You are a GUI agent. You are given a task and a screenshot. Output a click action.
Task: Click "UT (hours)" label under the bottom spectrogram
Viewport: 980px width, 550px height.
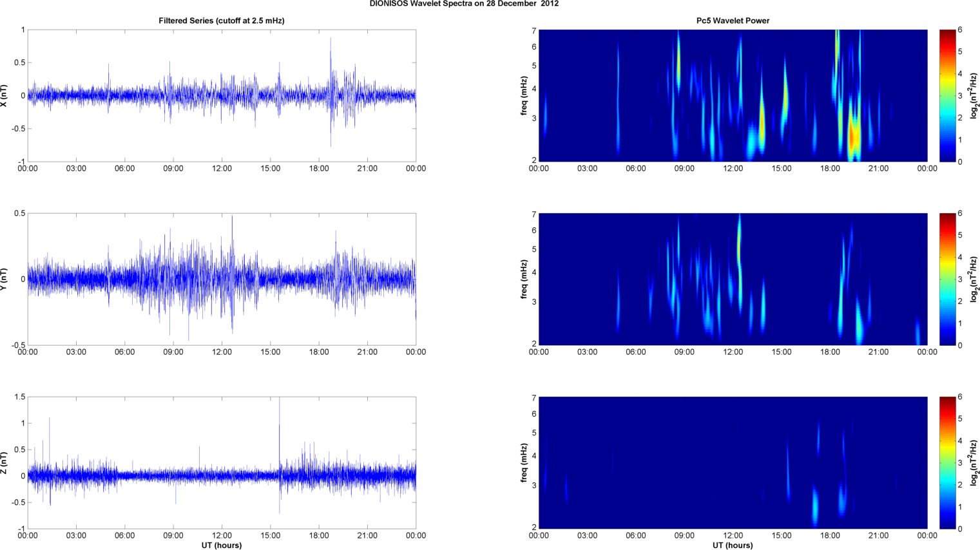click(733, 545)
